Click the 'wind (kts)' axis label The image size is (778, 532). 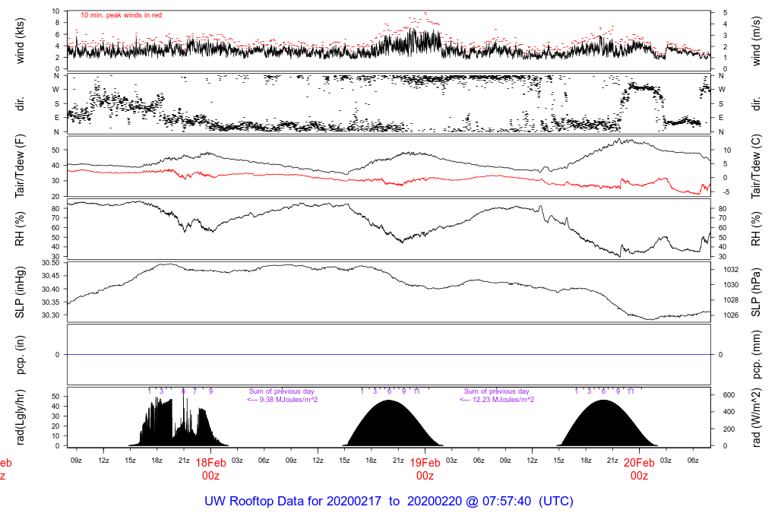(20, 41)
